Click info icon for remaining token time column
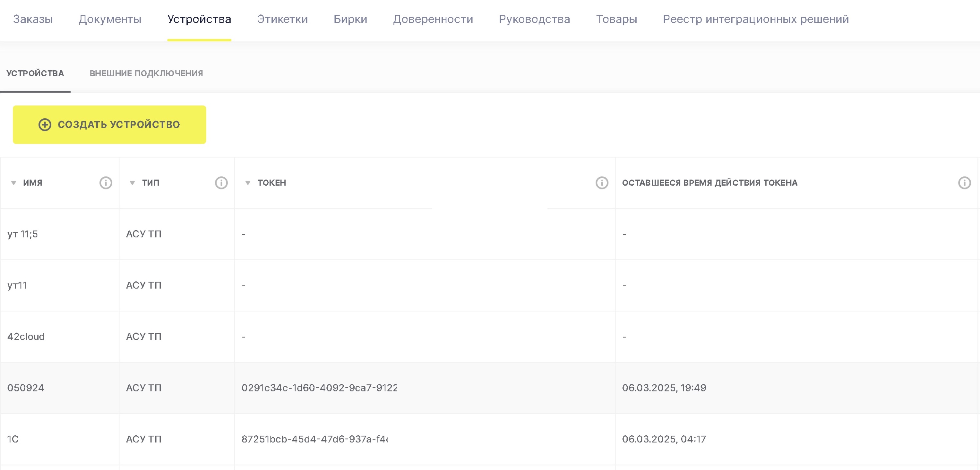980x470 pixels. point(964,183)
